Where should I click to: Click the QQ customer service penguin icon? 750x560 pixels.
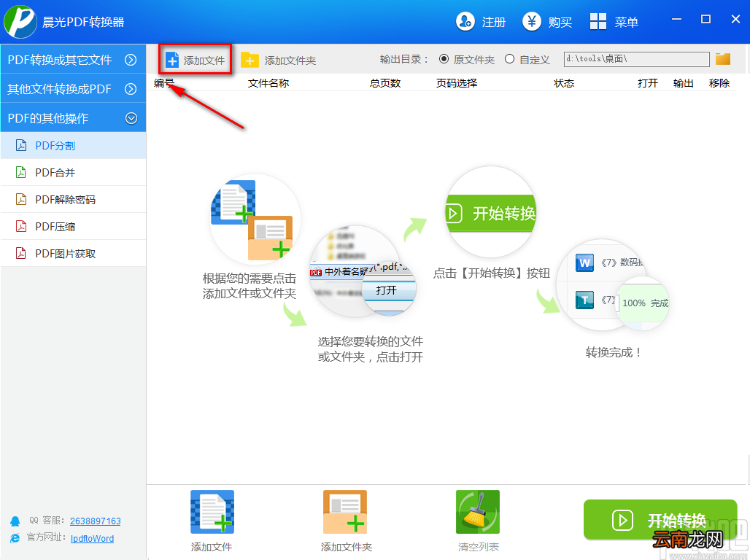pos(15,521)
